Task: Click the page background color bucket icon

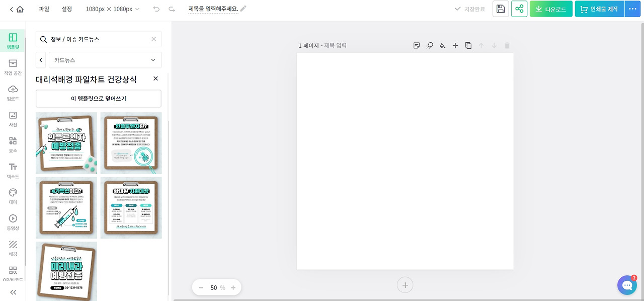Action: tap(442, 45)
